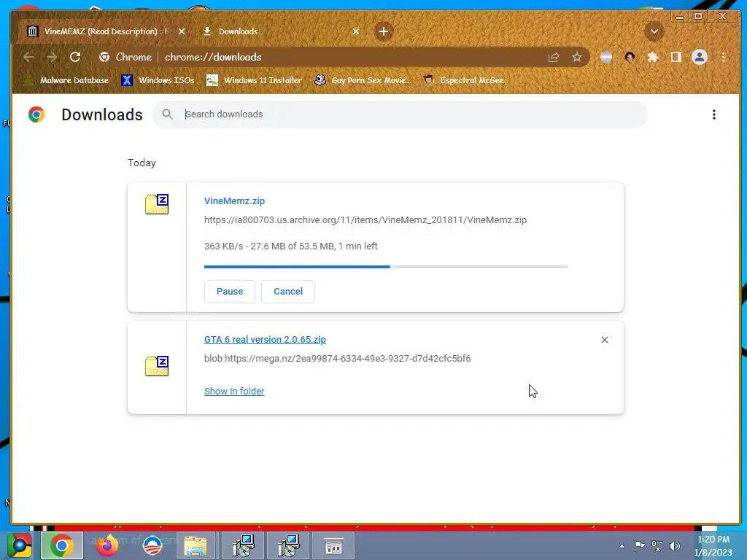Screen dimensions: 747x560
Task: Click the taskbar clock showing 1:20 PM
Action: click(x=713, y=545)
